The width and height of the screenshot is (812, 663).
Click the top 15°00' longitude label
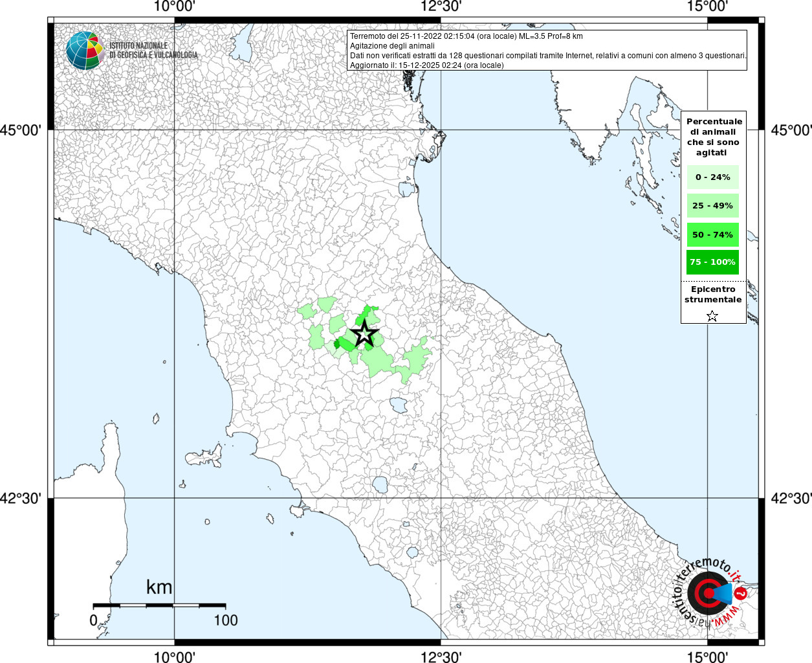[708, 6]
